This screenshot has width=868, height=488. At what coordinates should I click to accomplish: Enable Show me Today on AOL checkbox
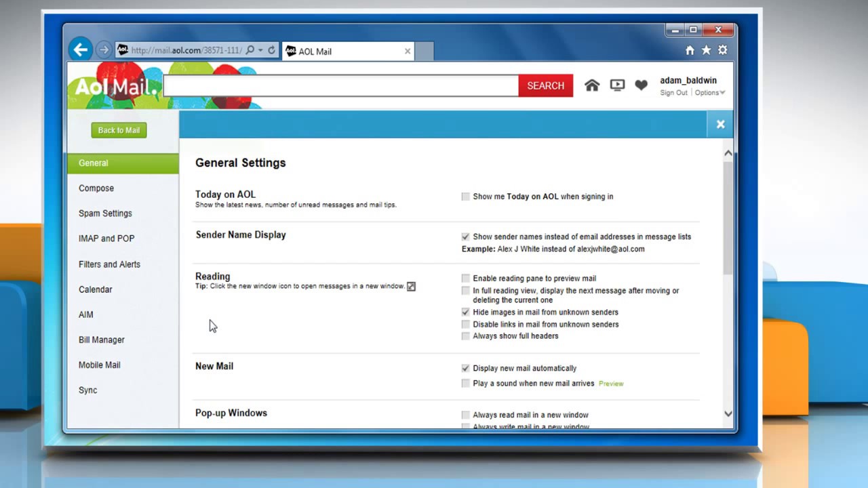click(465, 197)
